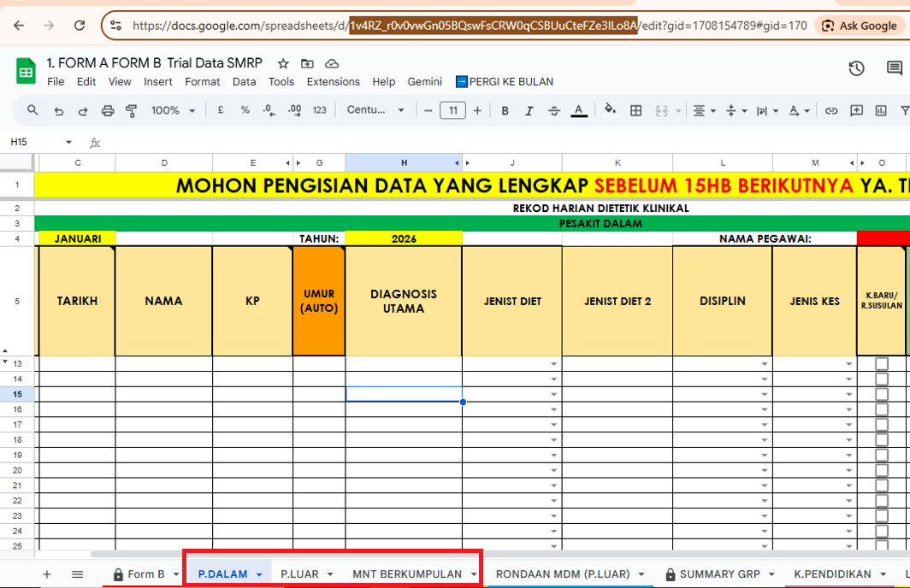
Task: Open the text color picker
Action: [578, 110]
